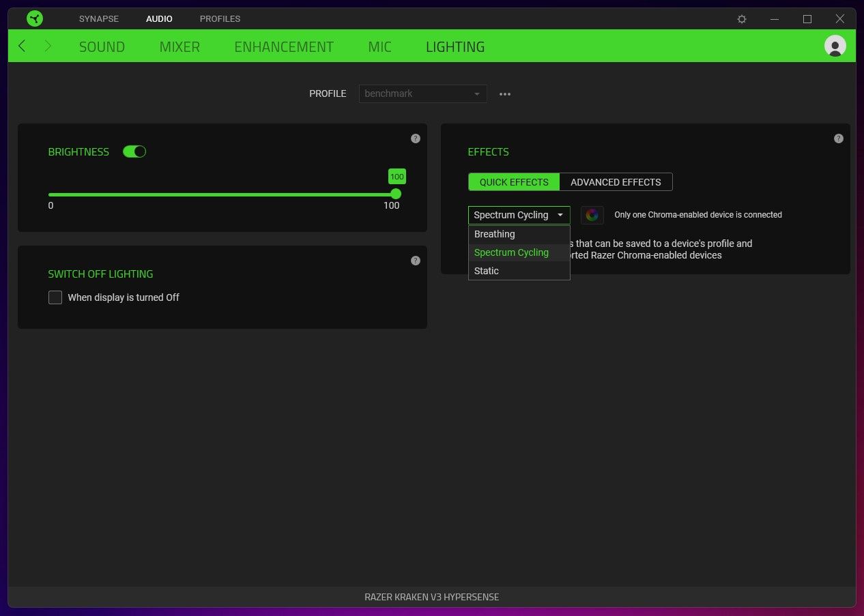Image resolution: width=864 pixels, height=616 pixels.
Task: Click the BRIGHTNESS heading text
Action: 78,151
